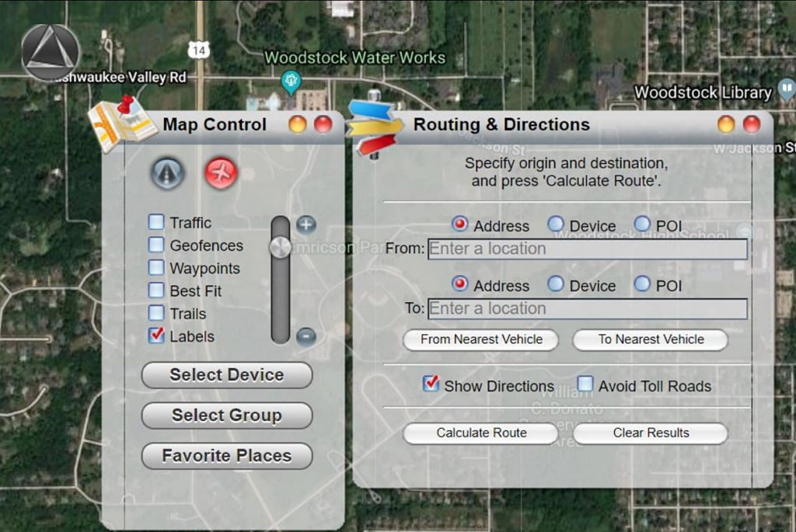796x532 pixels.
Task: Click the Select Group button
Action: point(227,416)
